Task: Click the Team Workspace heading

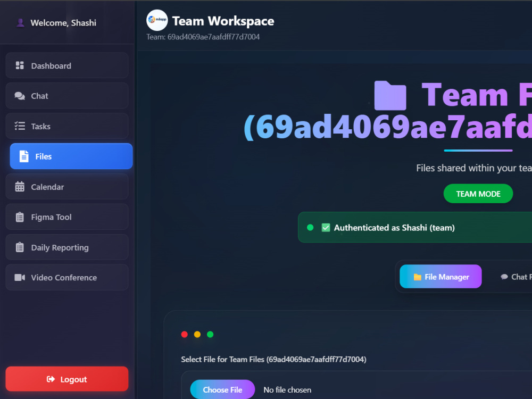Action: coord(223,21)
